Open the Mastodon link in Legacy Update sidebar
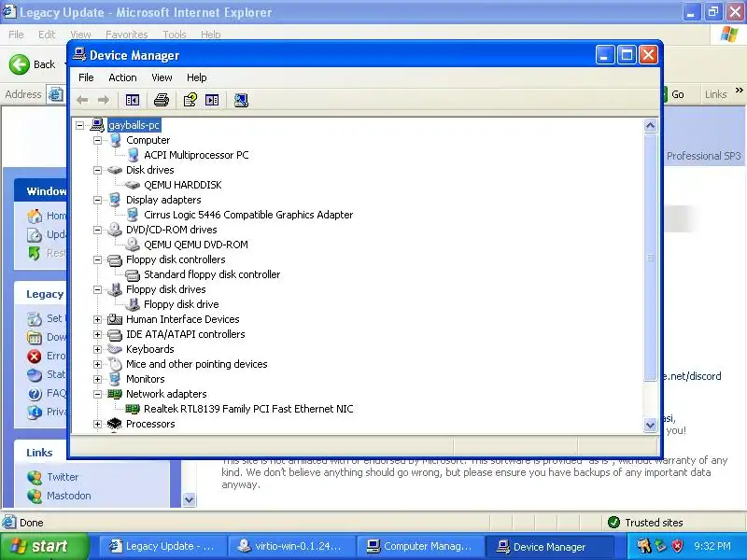The image size is (747, 560). pyautogui.click(x=68, y=496)
